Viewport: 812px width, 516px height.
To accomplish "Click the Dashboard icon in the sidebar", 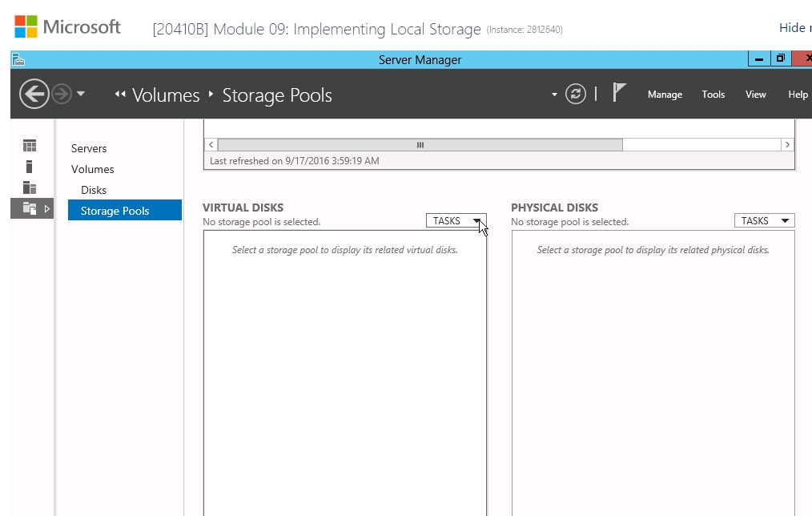I will (x=30, y=146).
